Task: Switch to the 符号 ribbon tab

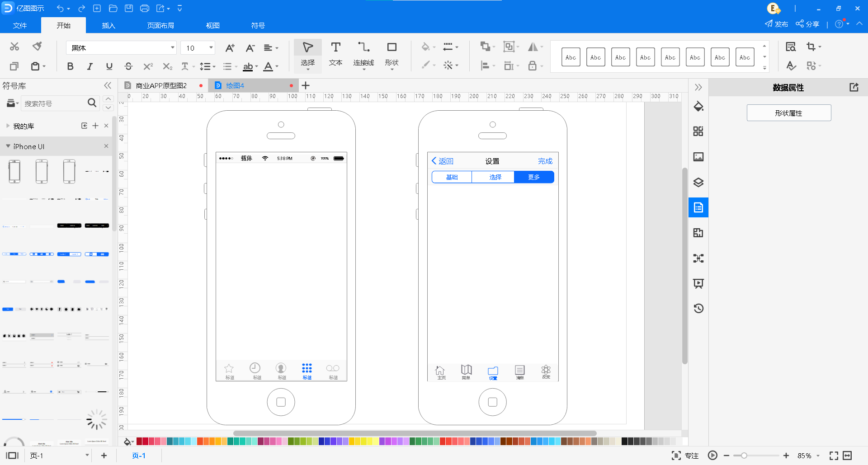Action: point(258,25)
